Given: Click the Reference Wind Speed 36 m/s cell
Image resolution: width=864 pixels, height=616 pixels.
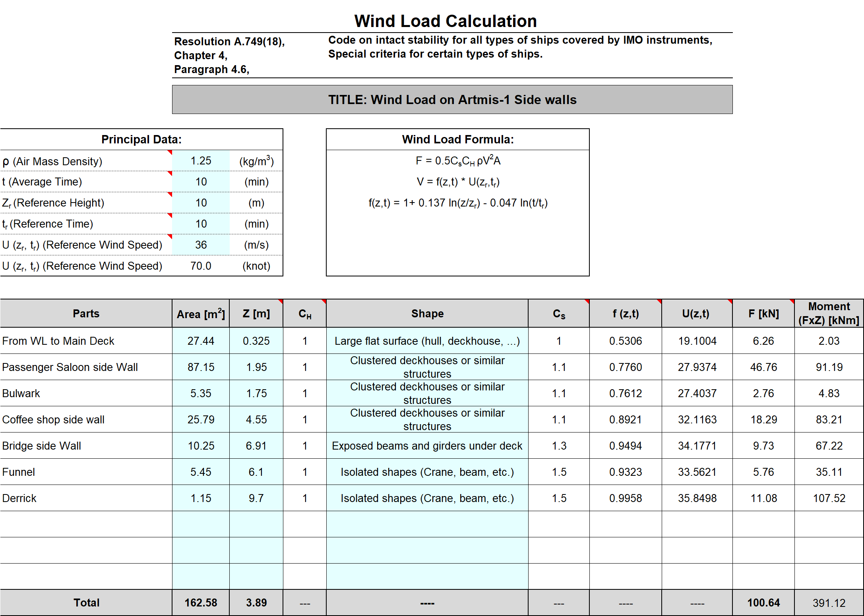Looking at the screenshot, I should point(201,245).
